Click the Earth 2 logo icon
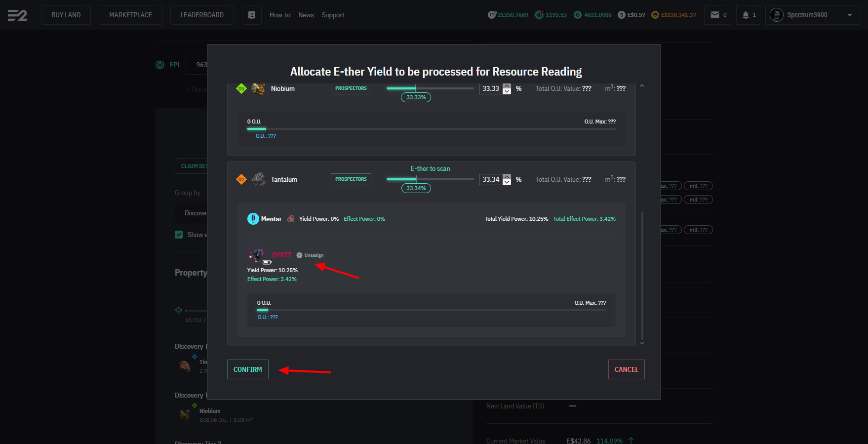The height and width of the screenshot is (444, 868). [x=17, y=15]
